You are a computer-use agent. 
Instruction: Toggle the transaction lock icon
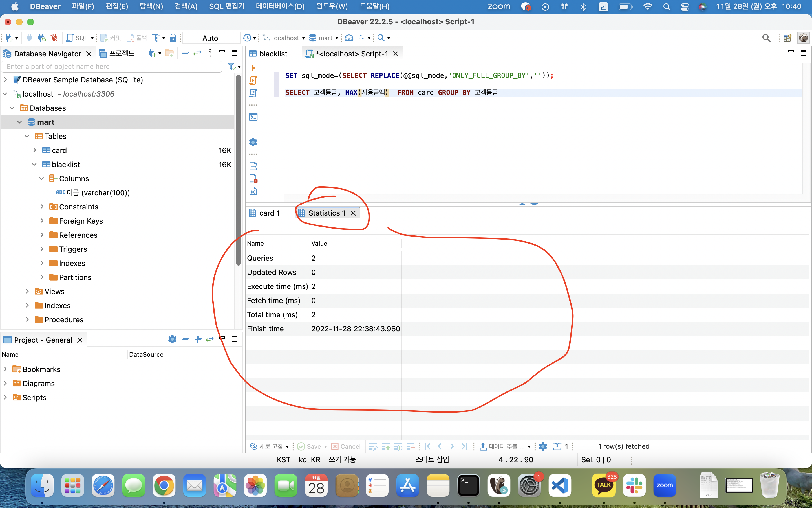click(x=173, y=38)
